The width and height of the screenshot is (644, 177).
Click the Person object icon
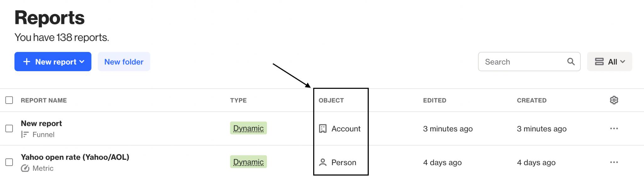point(323,162)
